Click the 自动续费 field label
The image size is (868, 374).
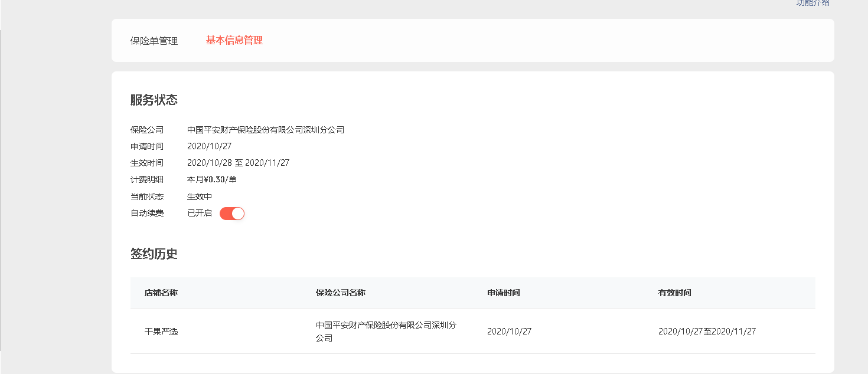pos(147,213)
